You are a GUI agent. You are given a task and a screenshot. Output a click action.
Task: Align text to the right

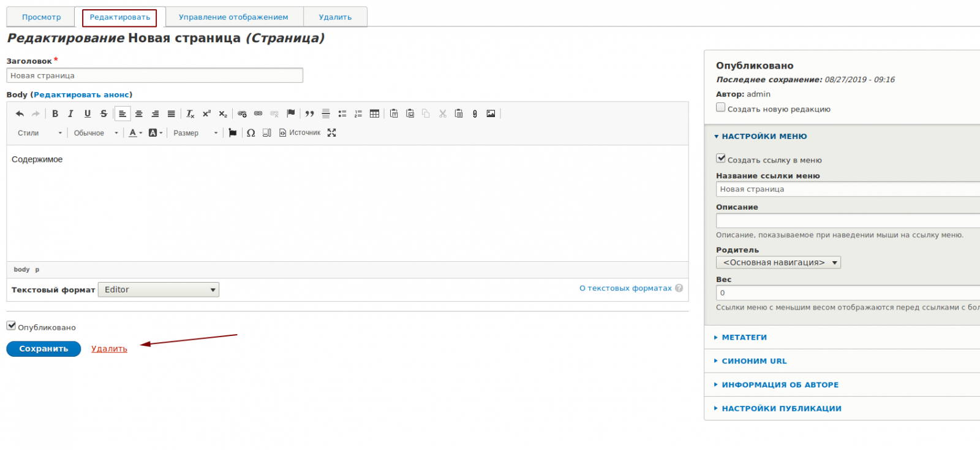click(155, 114)
